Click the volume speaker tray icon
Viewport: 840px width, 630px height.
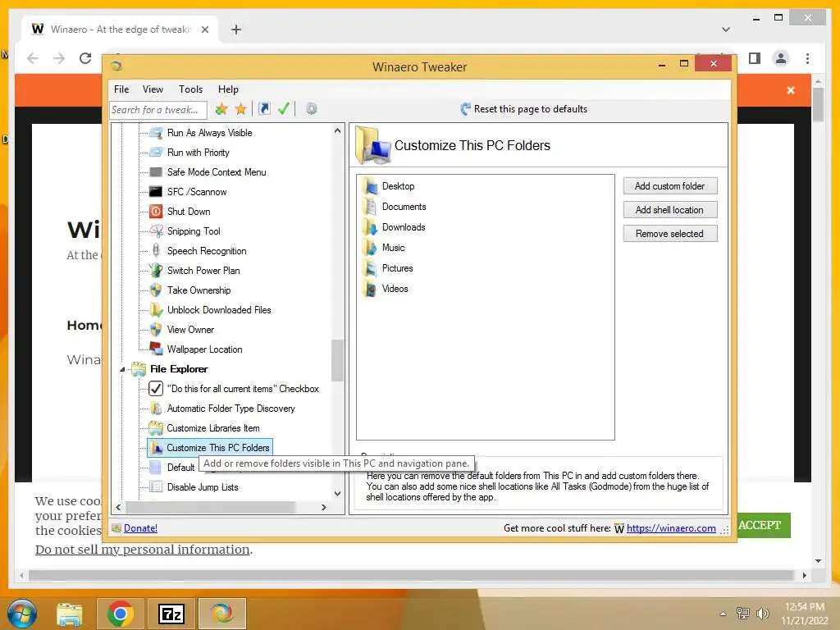[x=762, y=614]
